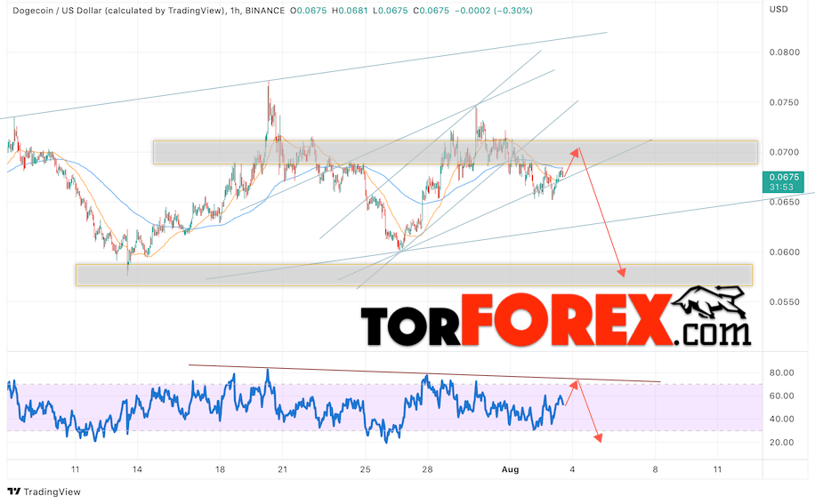The image size is (815, 504).
Task: Click the USD currency label
Action: tap(779, 10)
